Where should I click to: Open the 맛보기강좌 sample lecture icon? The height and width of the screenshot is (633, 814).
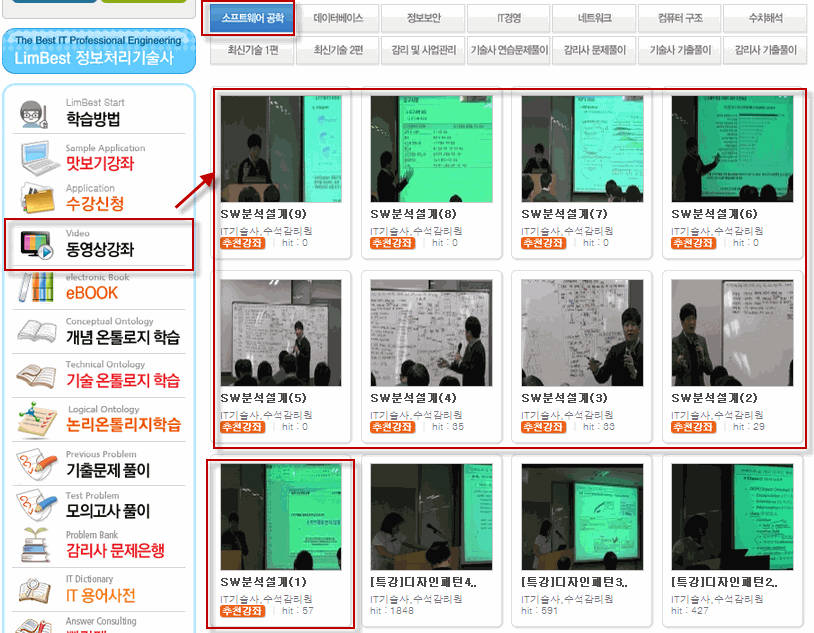tap(36, 157)
